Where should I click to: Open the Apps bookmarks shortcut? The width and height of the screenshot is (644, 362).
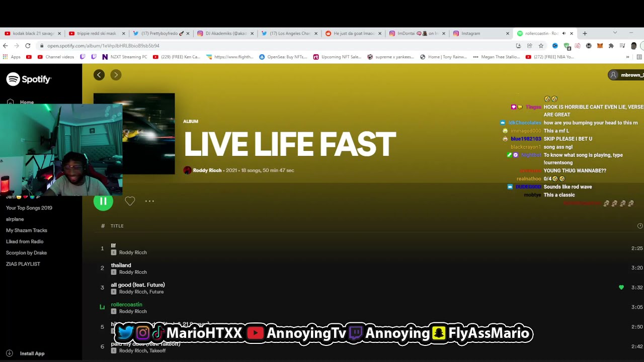(12, 57)
